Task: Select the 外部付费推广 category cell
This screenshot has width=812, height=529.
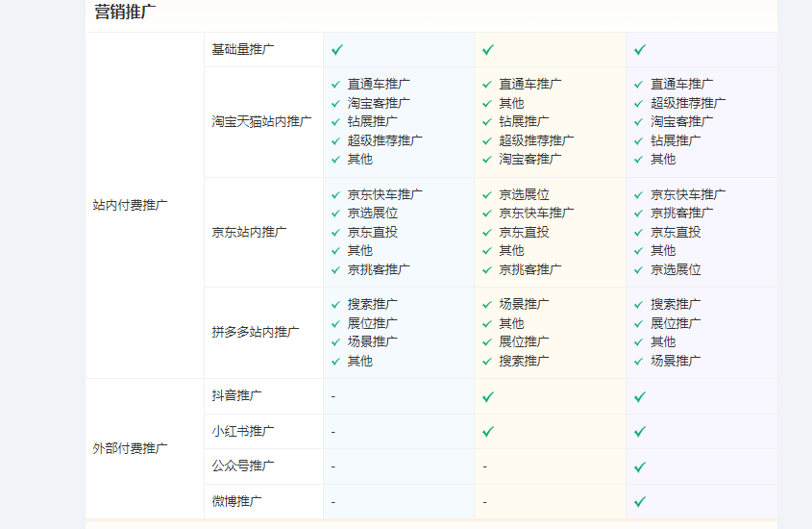Action: pyautogui.click(x=145, y=449)
